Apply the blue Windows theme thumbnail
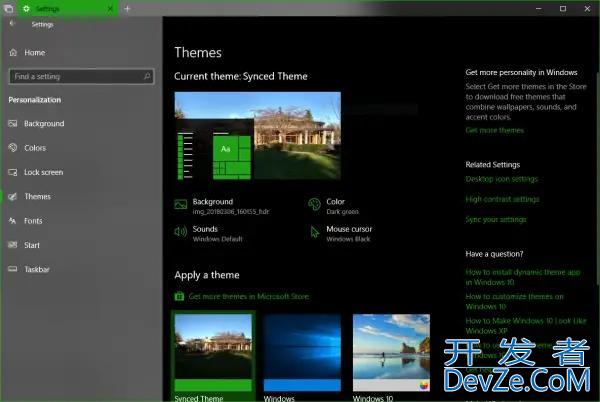The image size is (600, 402). (x=302, y=352)
